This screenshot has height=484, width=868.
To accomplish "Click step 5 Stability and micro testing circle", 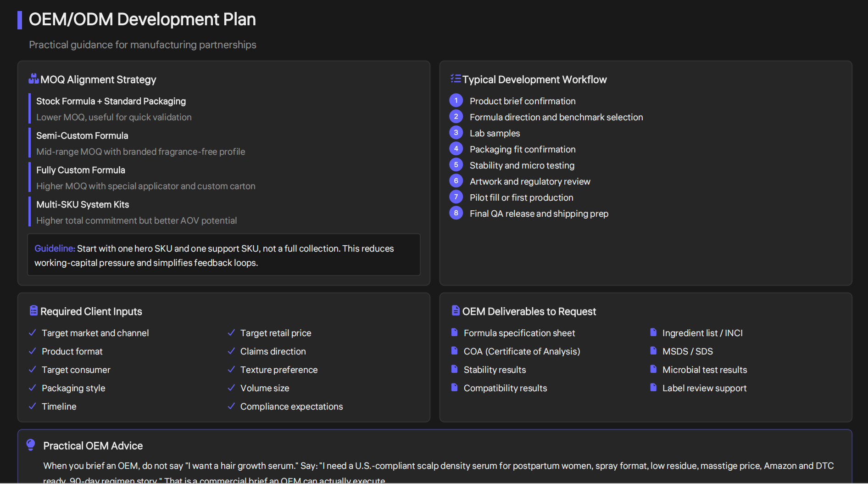I will click(x=456, y=164).
